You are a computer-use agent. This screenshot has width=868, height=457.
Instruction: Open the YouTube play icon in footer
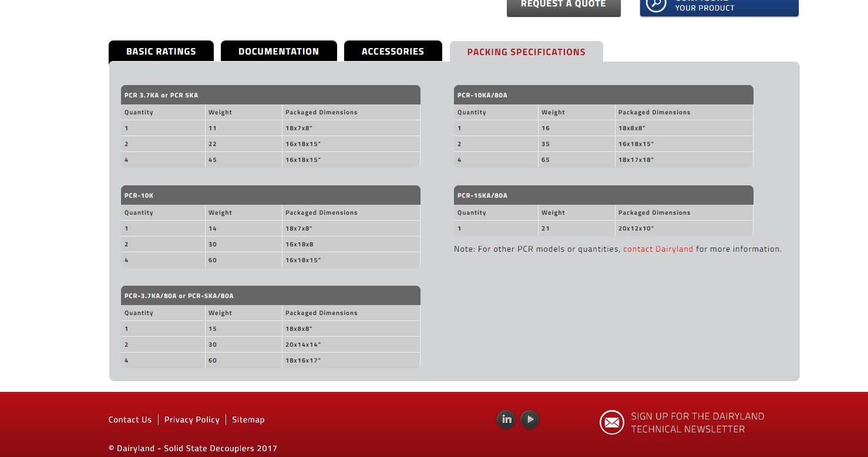[530, 419]
